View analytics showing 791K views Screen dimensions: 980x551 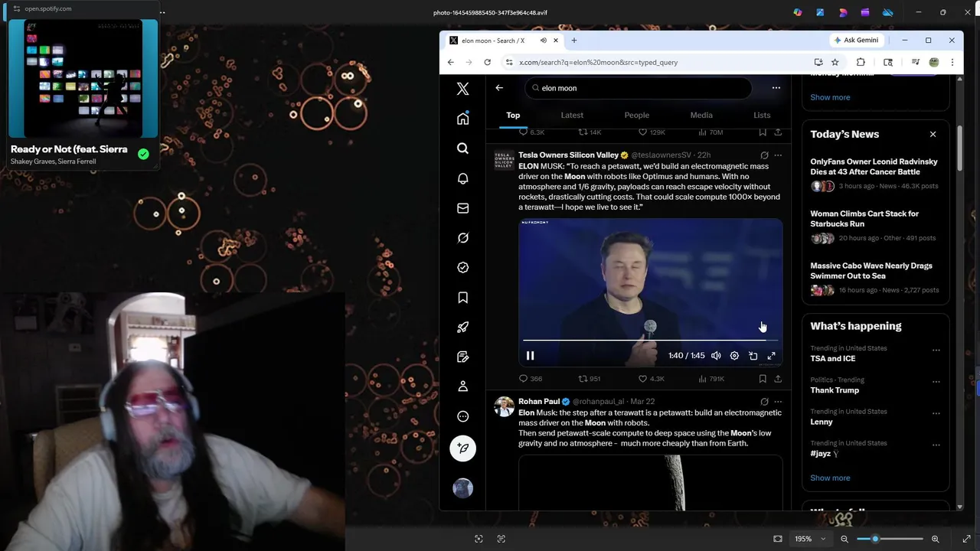(710, 379)
